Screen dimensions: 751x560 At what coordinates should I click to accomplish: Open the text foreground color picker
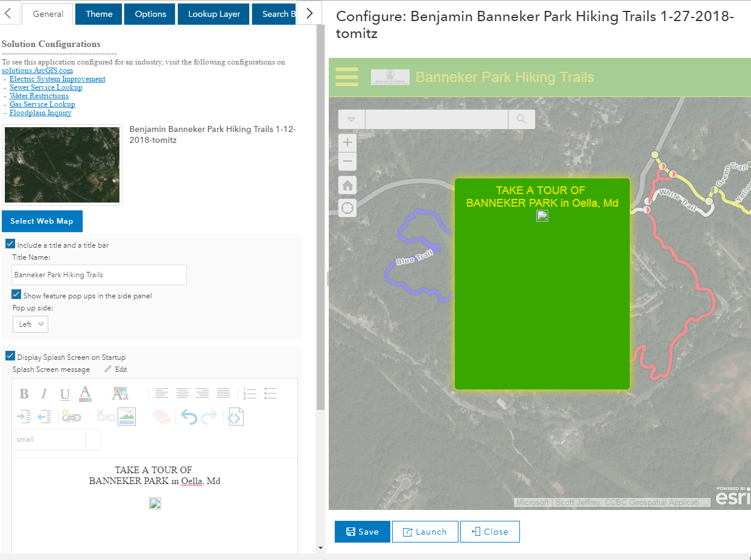click(x=86, y=394)
